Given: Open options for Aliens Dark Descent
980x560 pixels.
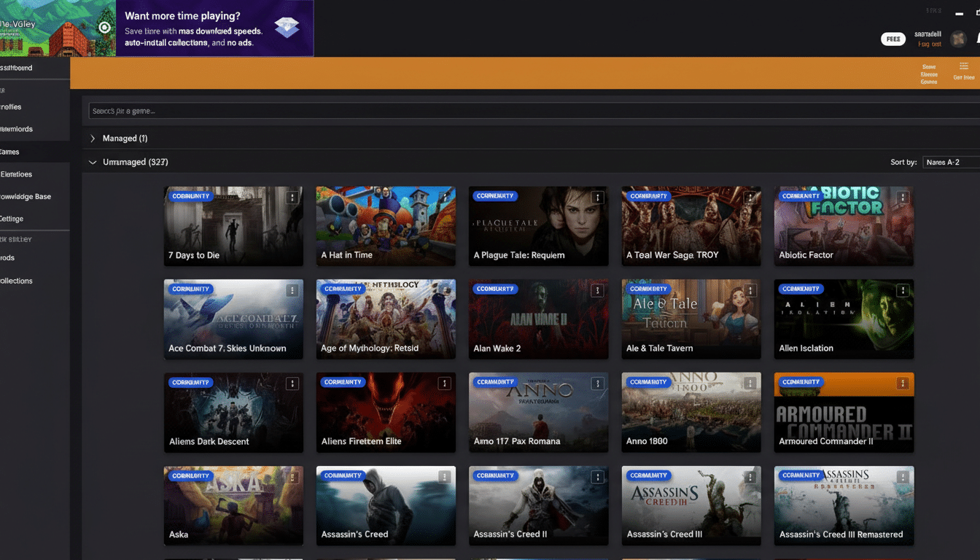Looking at the screenshot, I should [x=292, y=383].
